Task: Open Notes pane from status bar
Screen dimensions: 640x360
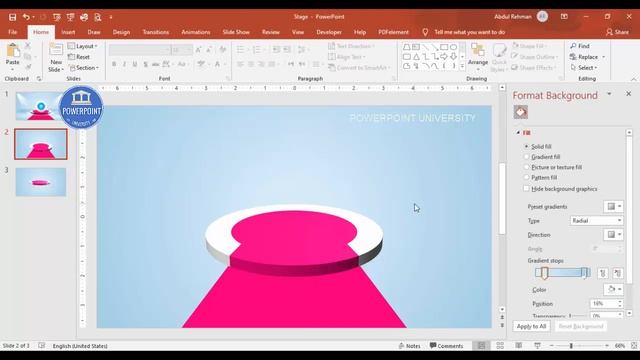Action: [x=409, y=346]
